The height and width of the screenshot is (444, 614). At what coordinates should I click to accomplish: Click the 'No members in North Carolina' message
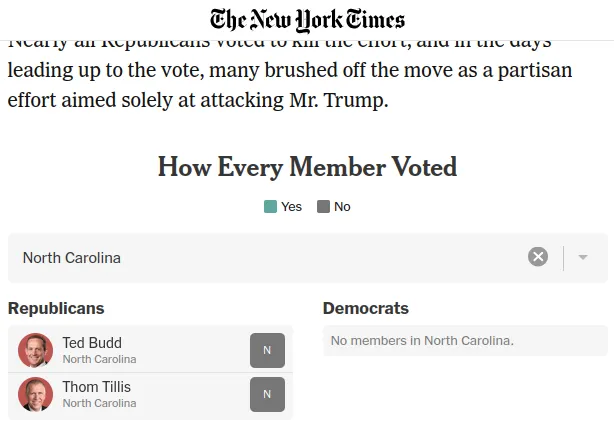pos(422,341)
